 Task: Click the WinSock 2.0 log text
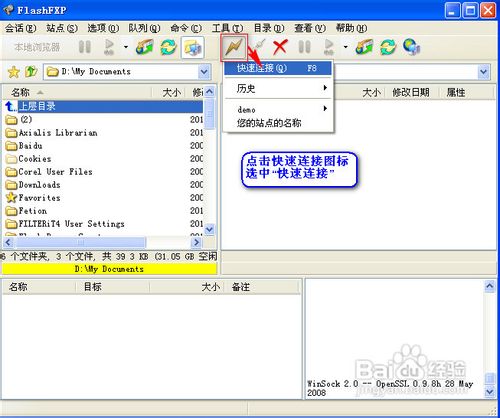pos(390,388)
